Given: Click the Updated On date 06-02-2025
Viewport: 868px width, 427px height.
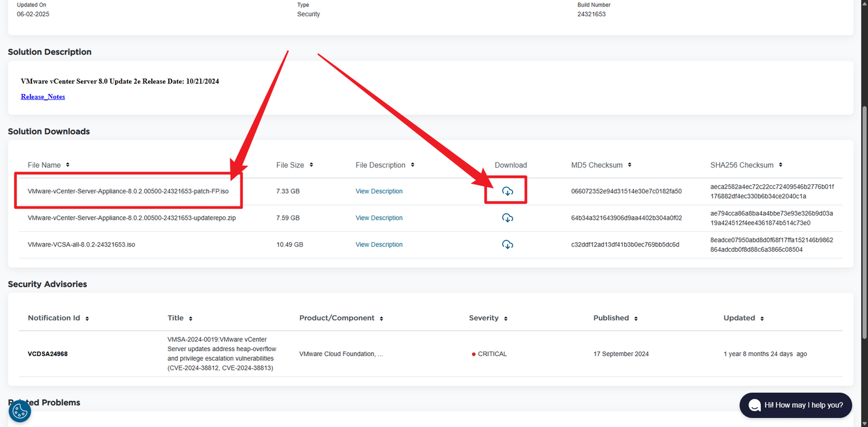Looking at the screenshot, I should tap(33, 14).
